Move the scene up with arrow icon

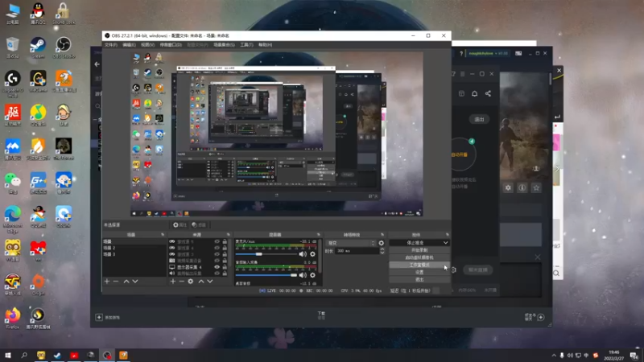pyautogui.click(x=126, y=281)
